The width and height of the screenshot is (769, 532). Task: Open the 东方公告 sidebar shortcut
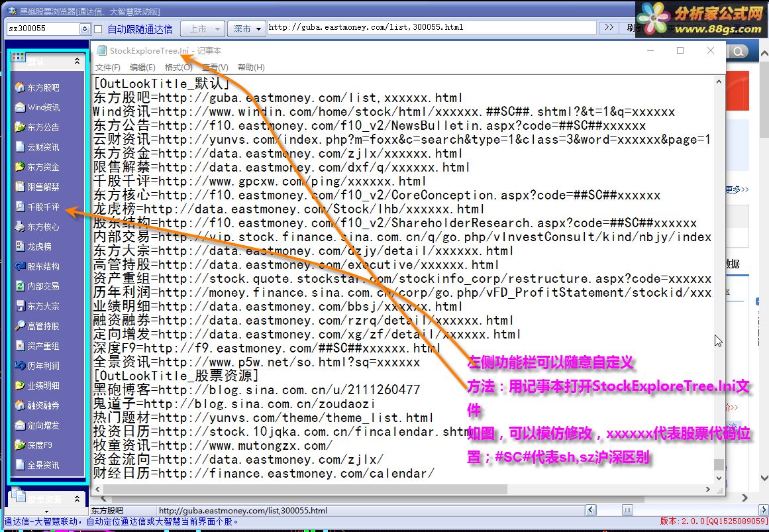[37, 127]
